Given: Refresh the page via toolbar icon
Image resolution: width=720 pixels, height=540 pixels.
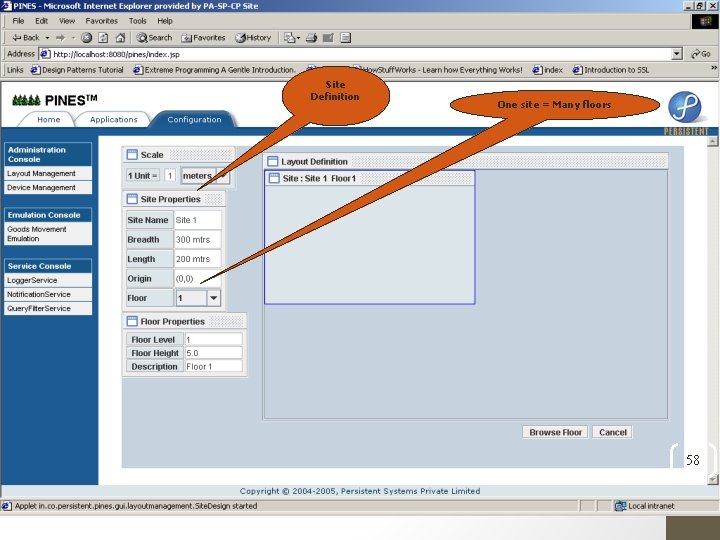Looking at the screenshot, I should tap(103, 38).
